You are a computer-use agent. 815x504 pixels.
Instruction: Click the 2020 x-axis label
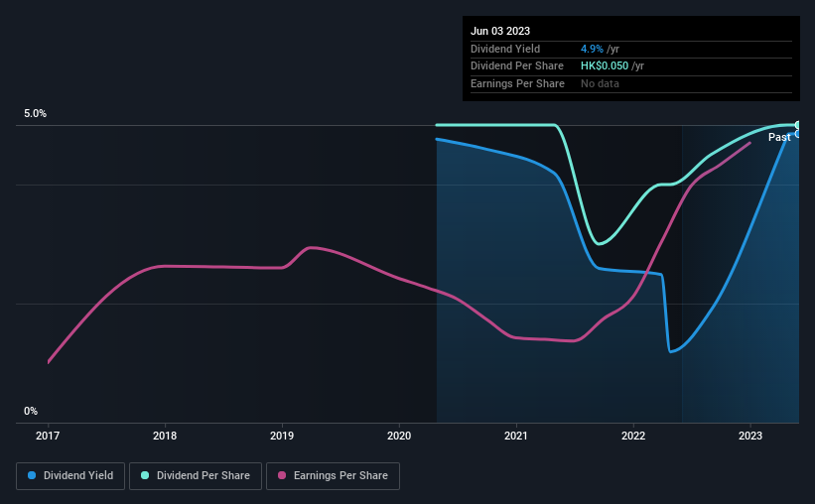pyautogui.click(x=399, y=436)
